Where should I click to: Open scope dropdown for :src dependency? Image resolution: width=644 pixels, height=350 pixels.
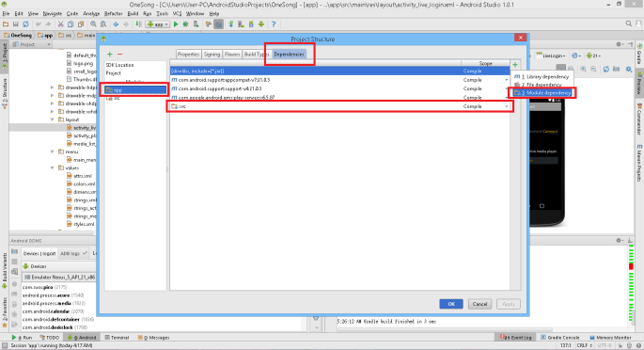[x=507, y=106]
